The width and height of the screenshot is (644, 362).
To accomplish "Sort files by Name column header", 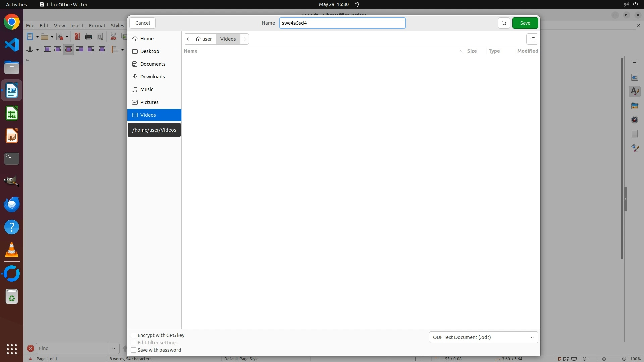I will click(x=191, y=51).
